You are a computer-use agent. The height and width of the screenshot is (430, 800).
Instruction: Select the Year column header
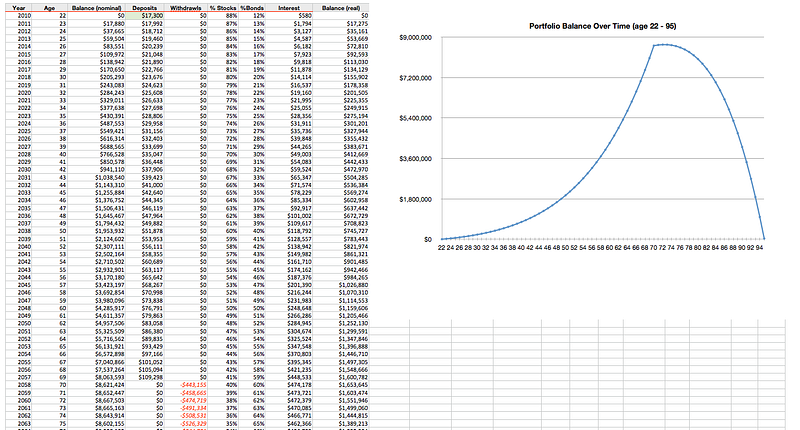tap(18, 8)
